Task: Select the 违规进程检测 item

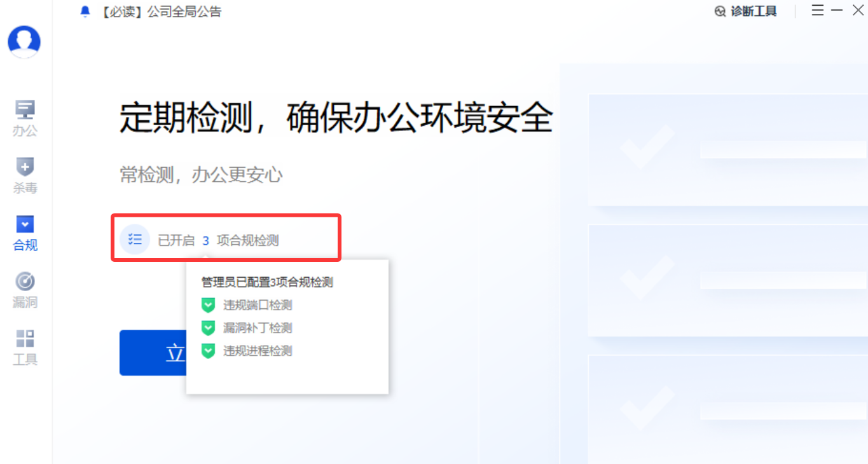Action: (x=258, y=351)
